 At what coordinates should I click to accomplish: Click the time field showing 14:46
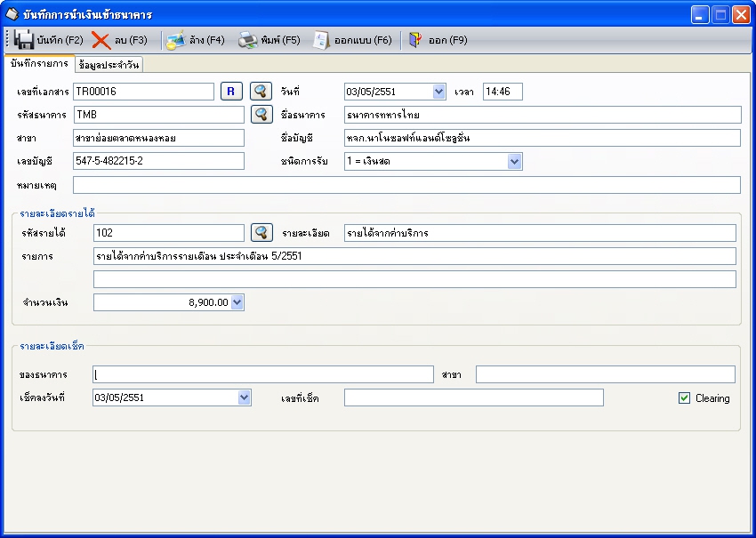coord(503,92)
